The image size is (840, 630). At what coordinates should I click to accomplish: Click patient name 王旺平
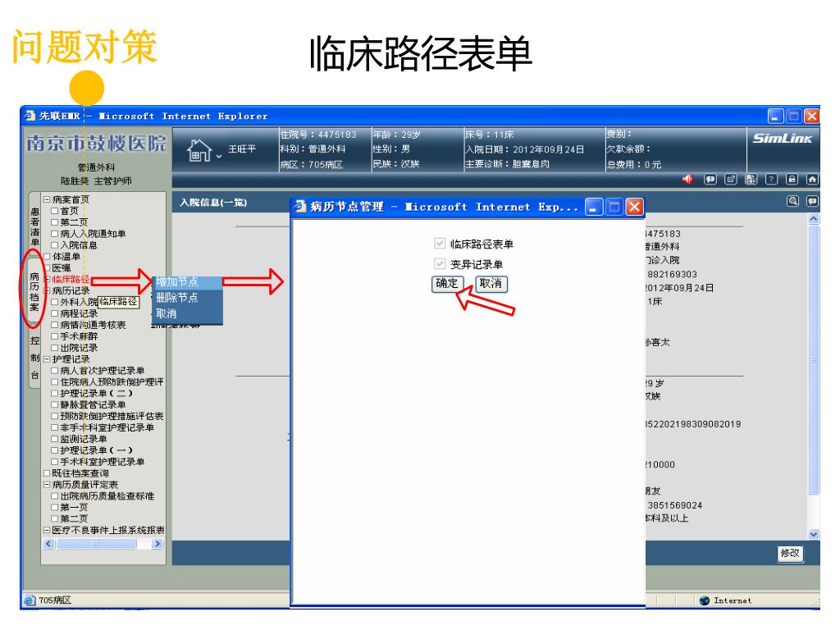(x=242, y=149)
